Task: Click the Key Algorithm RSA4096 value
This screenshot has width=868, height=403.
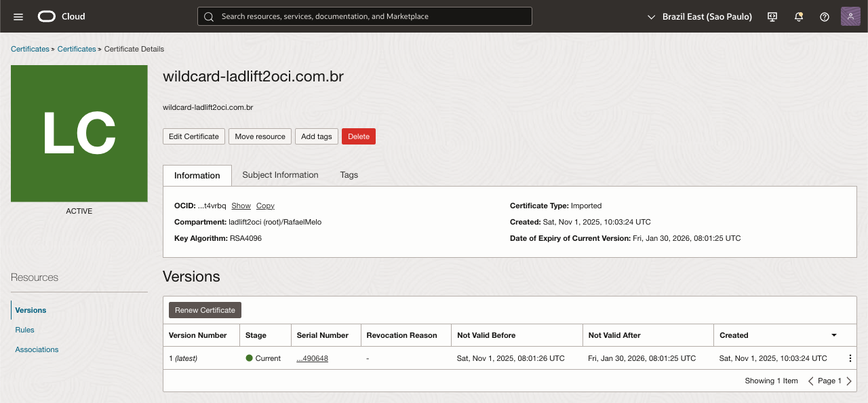Action: pyautogui.click(x=245, y=238)
